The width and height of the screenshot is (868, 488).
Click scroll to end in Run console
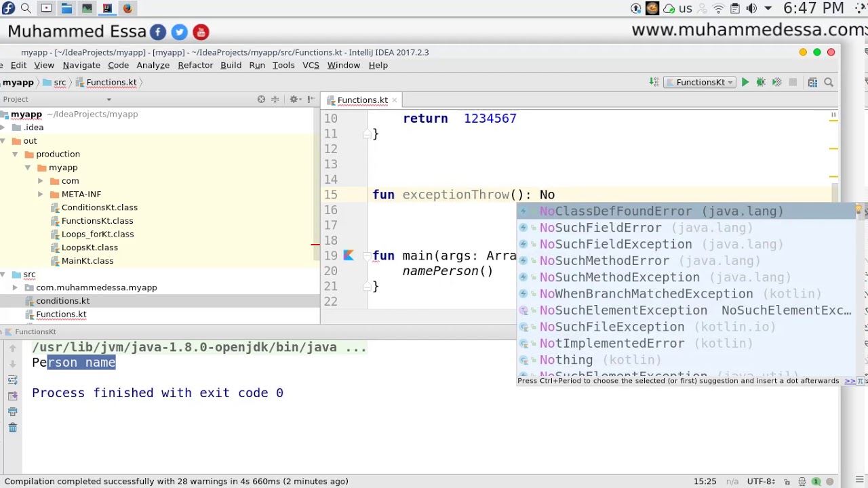tap(12, 396)
